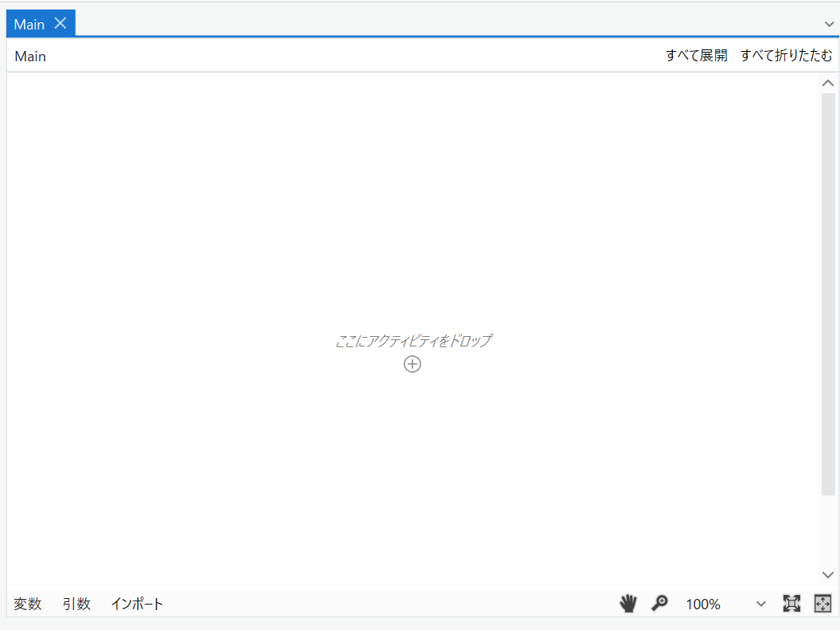Click the plus icon to add an activity
Viewport: 840px width, 630px height.
412,364
